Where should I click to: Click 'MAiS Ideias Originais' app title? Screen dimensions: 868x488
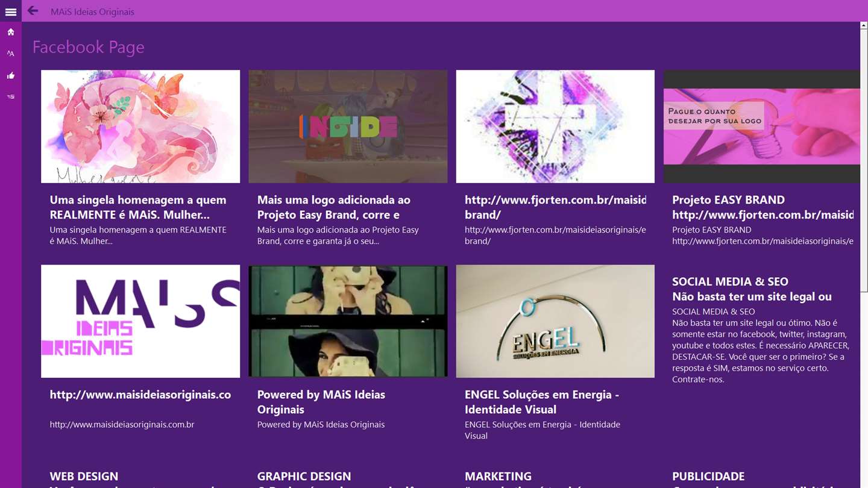click(92, 11)
